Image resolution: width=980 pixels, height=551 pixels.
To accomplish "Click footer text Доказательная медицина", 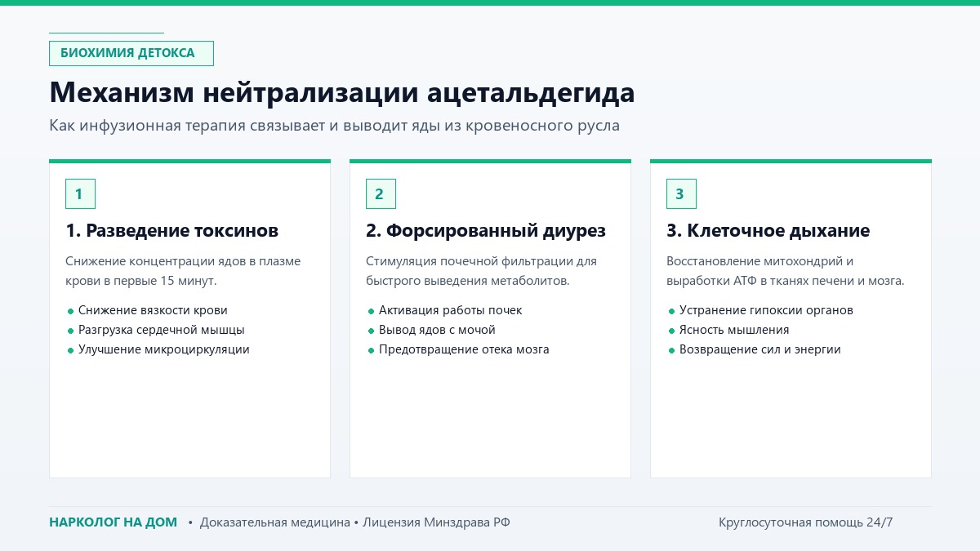I will pyautogui.click(x=275, y=522).
